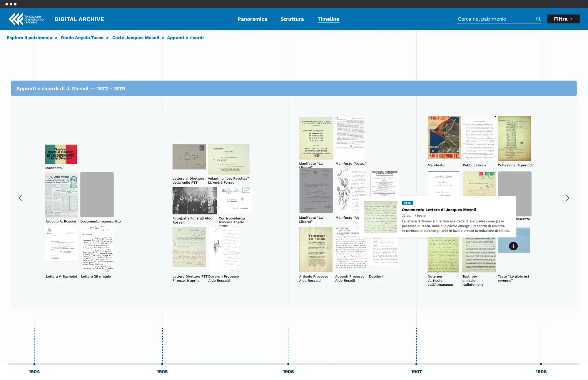Viewport: 588px width, 380px height.
Task: Open Carte Jacques Mesnil breadcrumb link
Action: click(136, 38)
